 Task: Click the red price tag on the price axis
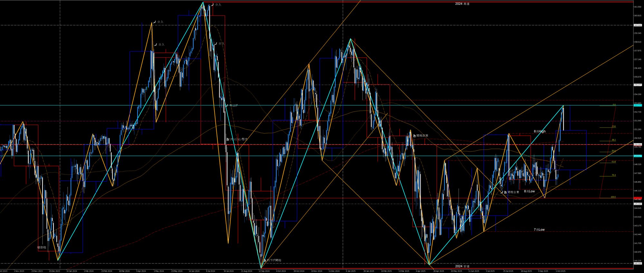coord(638,198)
